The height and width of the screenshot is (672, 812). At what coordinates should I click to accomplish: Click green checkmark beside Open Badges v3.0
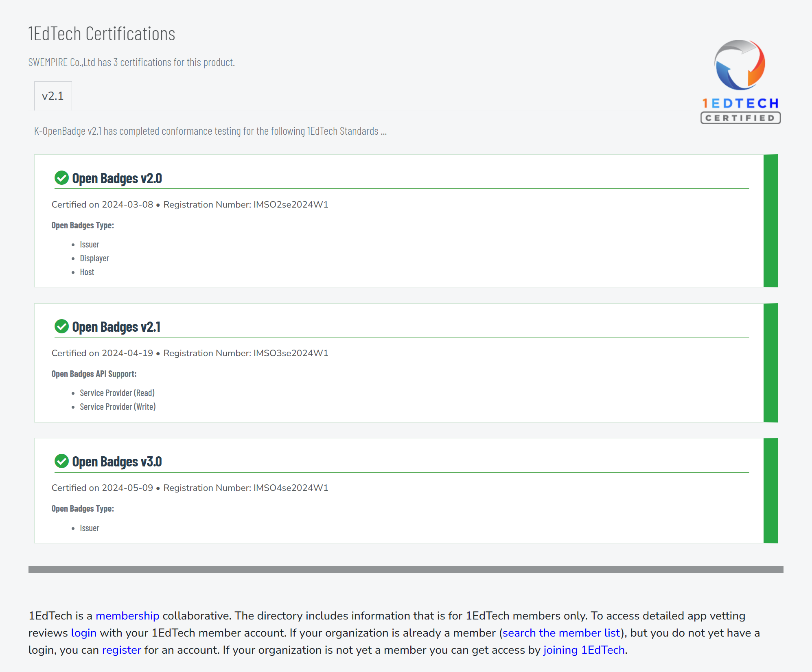(x=61, y=461)
